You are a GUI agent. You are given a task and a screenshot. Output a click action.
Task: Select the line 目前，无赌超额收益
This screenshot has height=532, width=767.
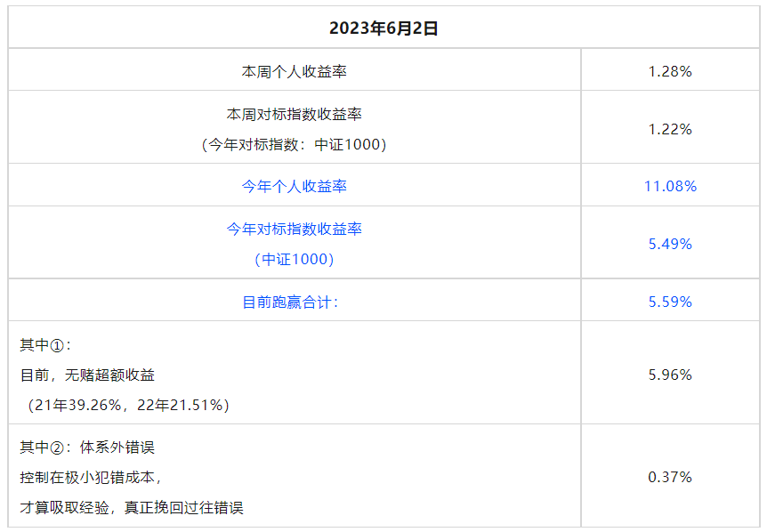pos(87,375)
